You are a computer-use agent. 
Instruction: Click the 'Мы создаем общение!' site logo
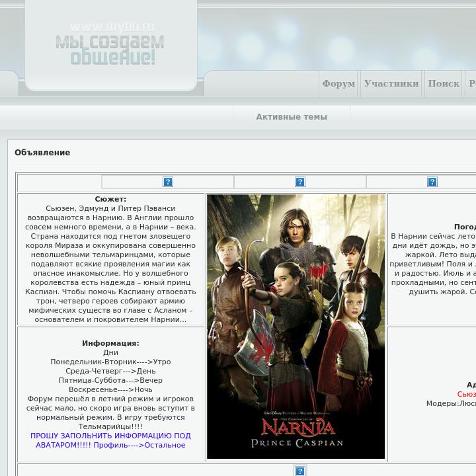pyautogui.click(x=110, y=50)
